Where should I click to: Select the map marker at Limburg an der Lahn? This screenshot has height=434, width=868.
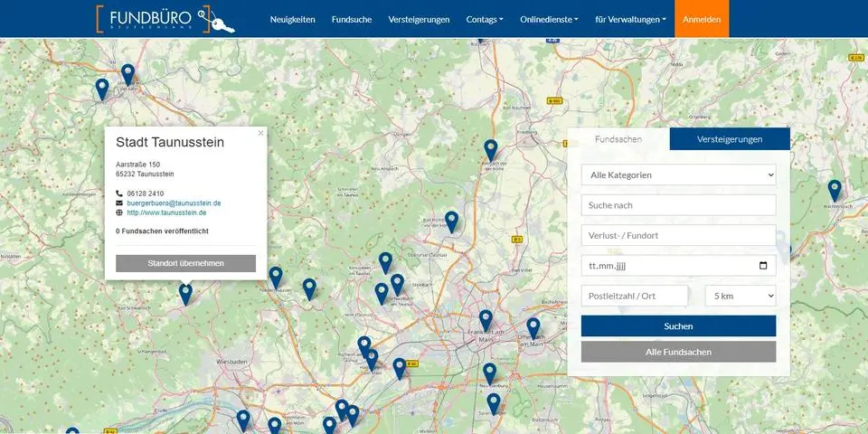[x=127, y=74]
